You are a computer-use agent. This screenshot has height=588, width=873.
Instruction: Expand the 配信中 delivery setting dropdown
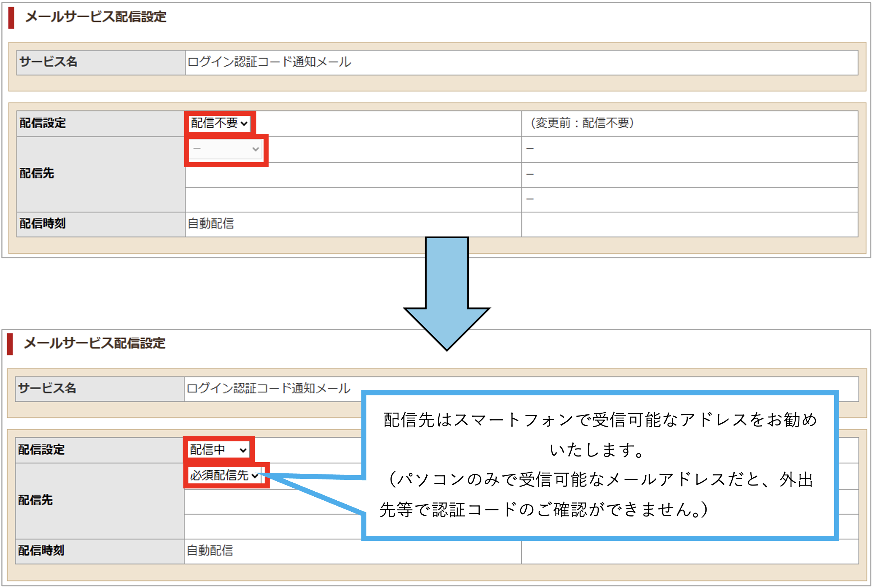(218, 449)
